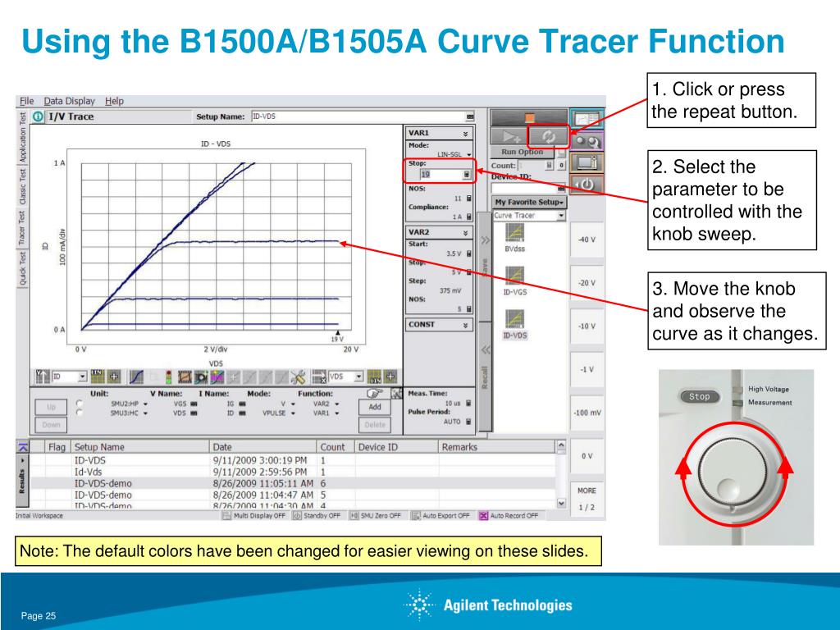Toggle the Y-axis LIN scale icon
840x630 pixels.
[x=98, y=377]
